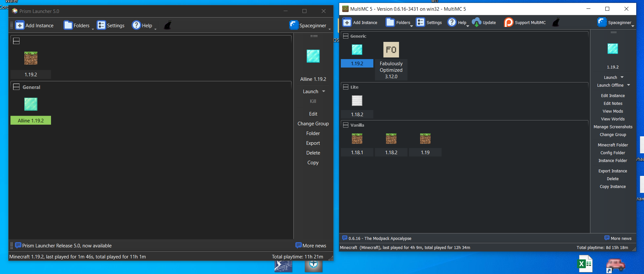644x274 pixels.
Task: Open the Excel shortcut on the desktop
Action: [585, 264]
